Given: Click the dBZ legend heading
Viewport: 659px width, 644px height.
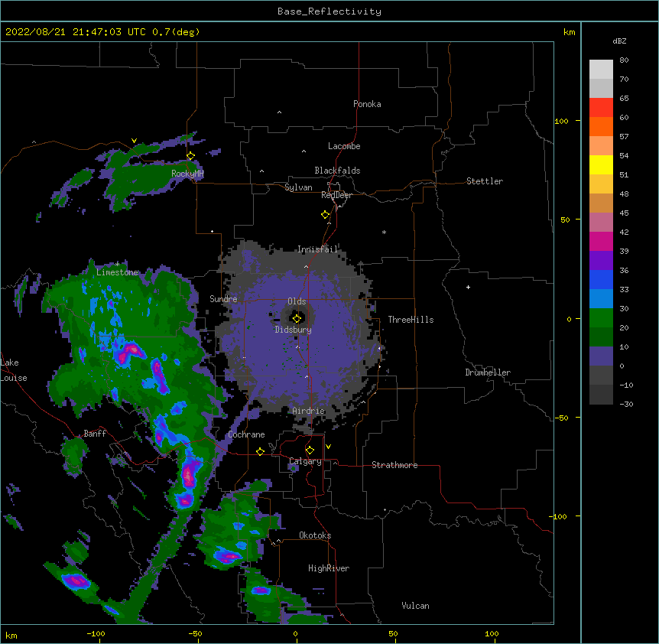Looking at the screenshot, I should 619,41.
